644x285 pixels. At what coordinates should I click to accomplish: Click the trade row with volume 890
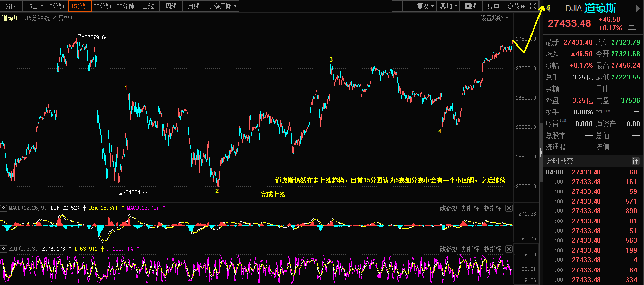click(x=592, y=211)
